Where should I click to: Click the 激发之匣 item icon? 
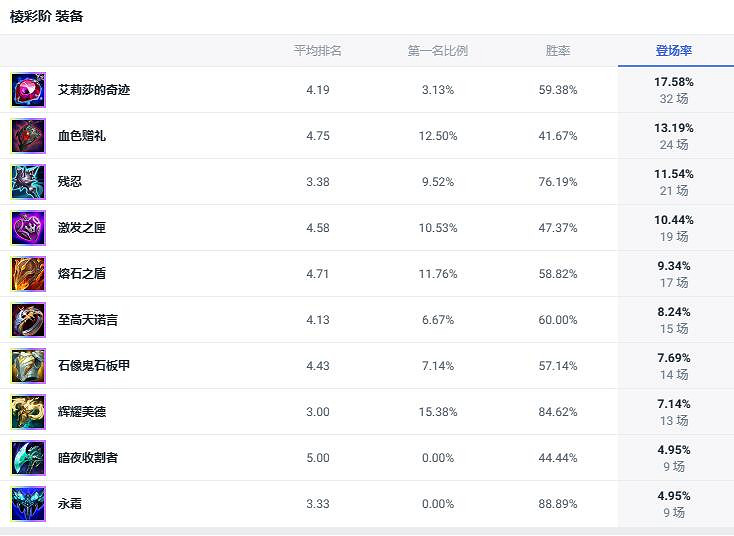(28, 228)
